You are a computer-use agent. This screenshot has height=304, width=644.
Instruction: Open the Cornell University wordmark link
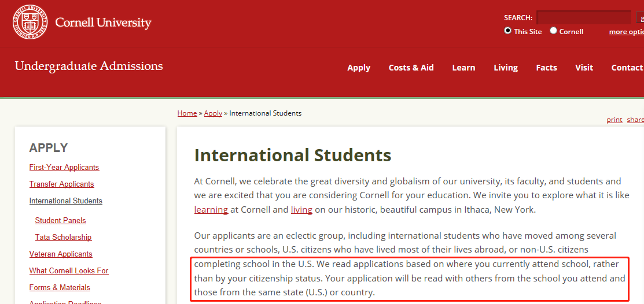tap(103, 23)
